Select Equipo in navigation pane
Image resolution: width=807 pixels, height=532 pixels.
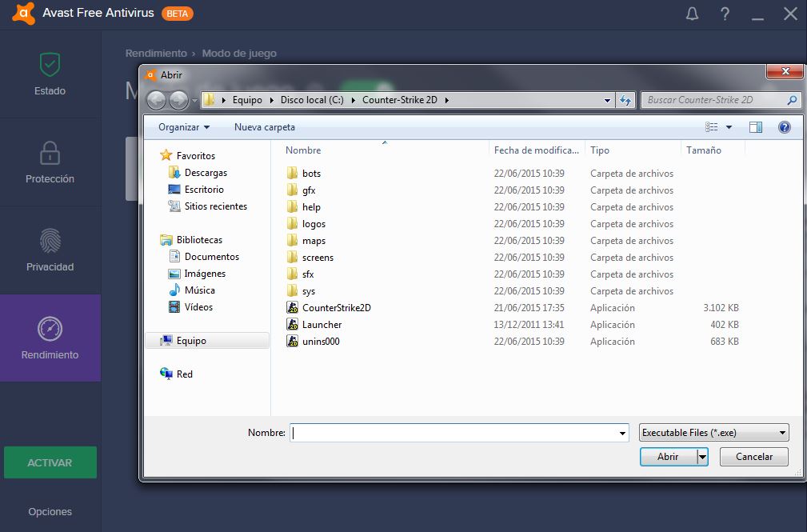pos(207,341)
